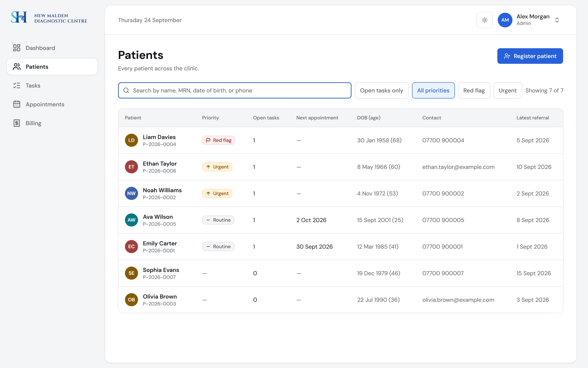This screenshot has width=588, height=368.
Task: Click the 30 Sept 2026 appointment cell
Action: (315, 247)
